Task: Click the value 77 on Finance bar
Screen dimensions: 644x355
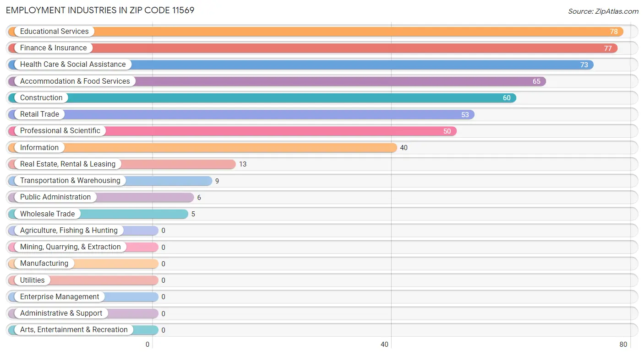Action: point(608,48)
